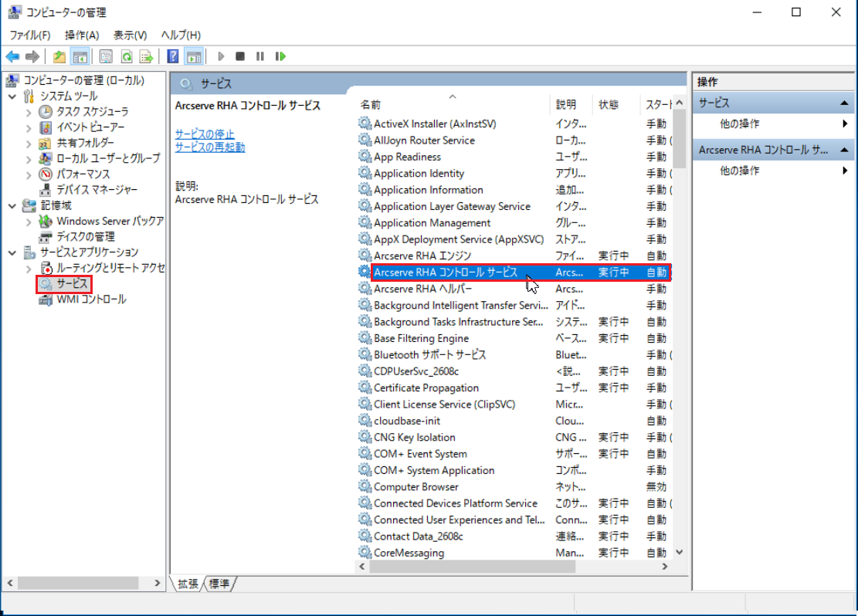The height and width of the screenshot is (616, 858).
Task: Click the Up One Level folder icon
Action: tap(59, 56)
